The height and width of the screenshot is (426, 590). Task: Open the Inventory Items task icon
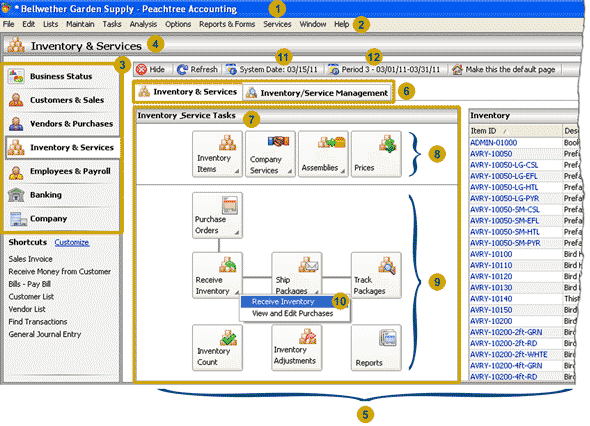217,154
